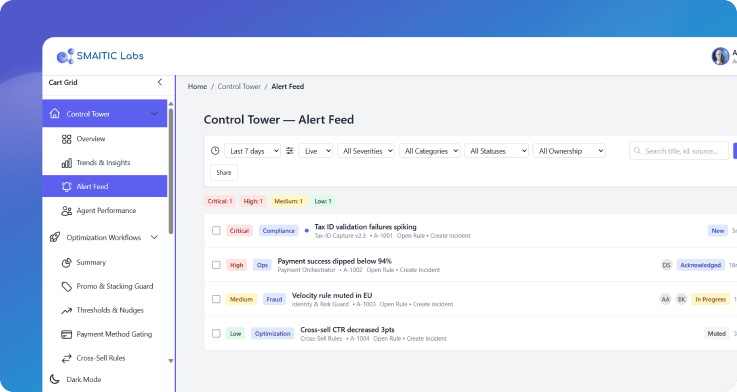Screen dimensions: 737x392
Task: Open the All Ownership dropdown
Action: pos(569,151)
